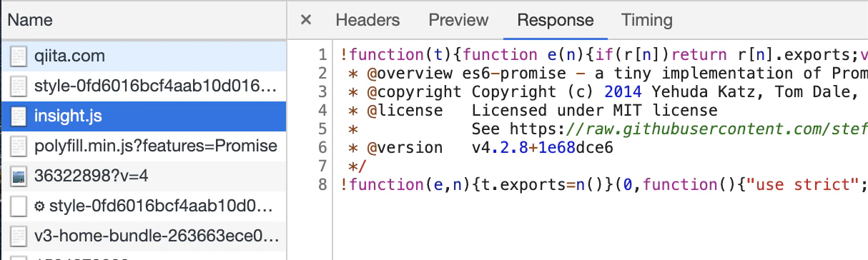The image size is (868, 260).
Task: Select the gear-marked style-0fd6016bcf4aab10d0 request
Action: (143, 206)
